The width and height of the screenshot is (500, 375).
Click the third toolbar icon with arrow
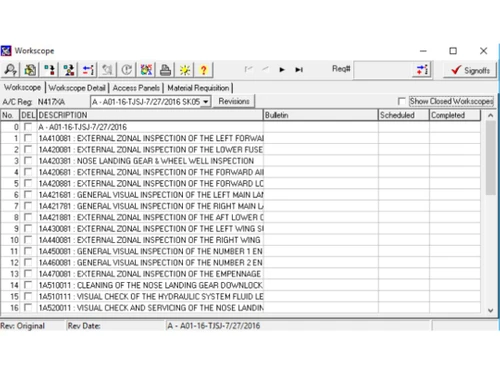(50, 70)
